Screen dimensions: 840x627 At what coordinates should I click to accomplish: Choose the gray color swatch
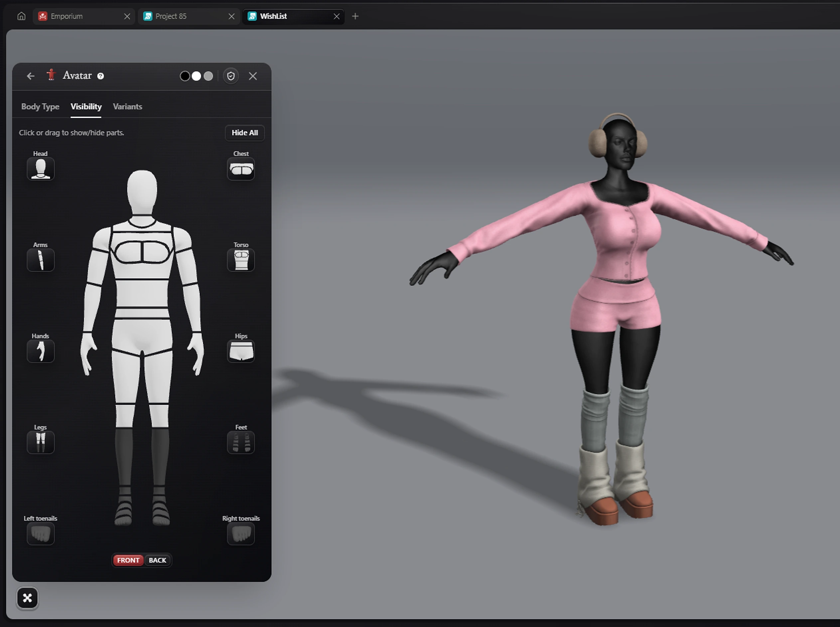point(208,76)
